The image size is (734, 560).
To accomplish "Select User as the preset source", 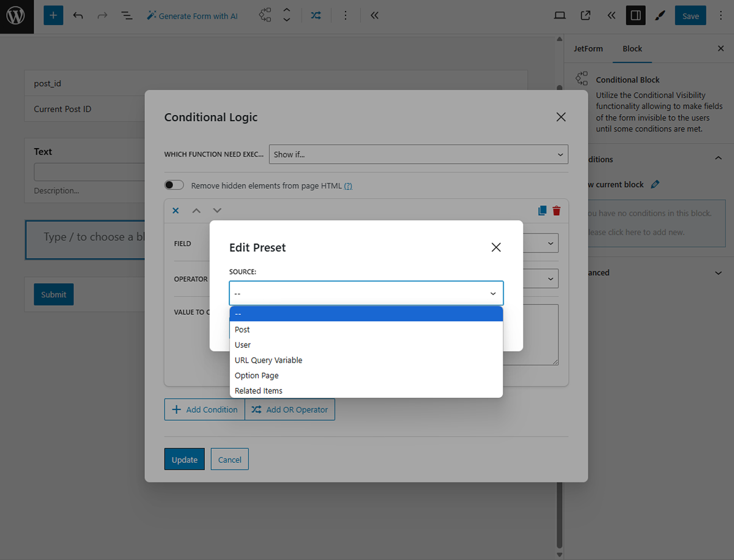I will pyautogui.click(x=242, y=344).
